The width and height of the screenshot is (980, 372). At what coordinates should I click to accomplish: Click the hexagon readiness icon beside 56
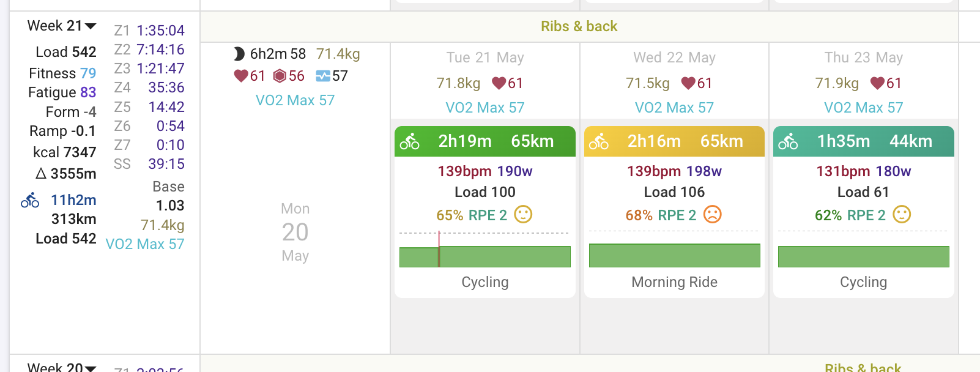pyautogui.click(x=280, y=76)
